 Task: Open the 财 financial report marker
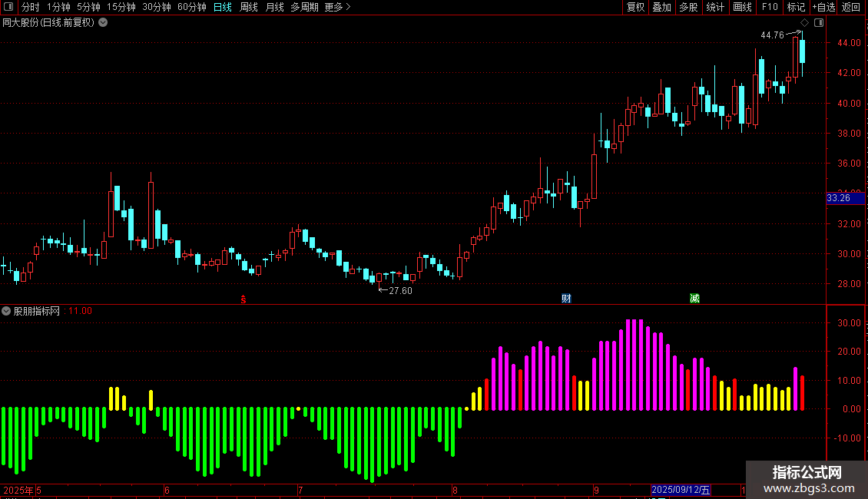[566, 299]
